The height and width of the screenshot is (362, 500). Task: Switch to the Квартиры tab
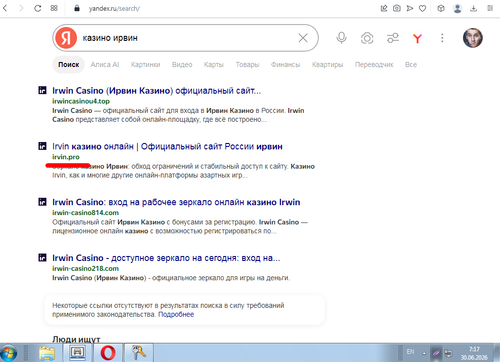pos(327,65)
